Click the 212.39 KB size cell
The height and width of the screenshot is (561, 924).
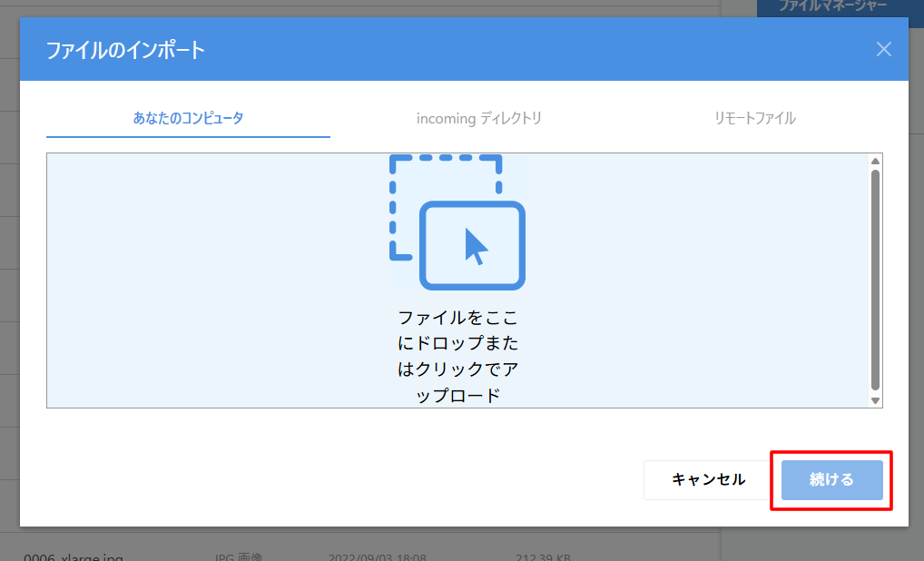(543, 556)
